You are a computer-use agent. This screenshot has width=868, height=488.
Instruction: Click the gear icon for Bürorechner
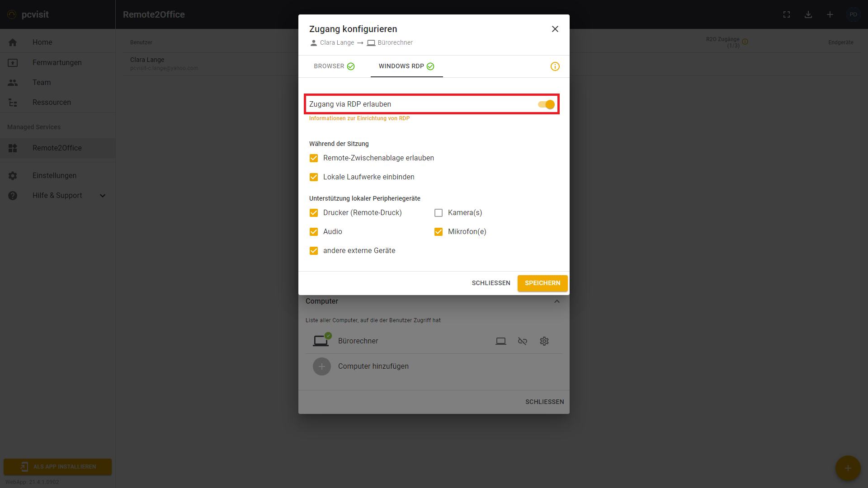pyautogui.click(x=544, y=341)
